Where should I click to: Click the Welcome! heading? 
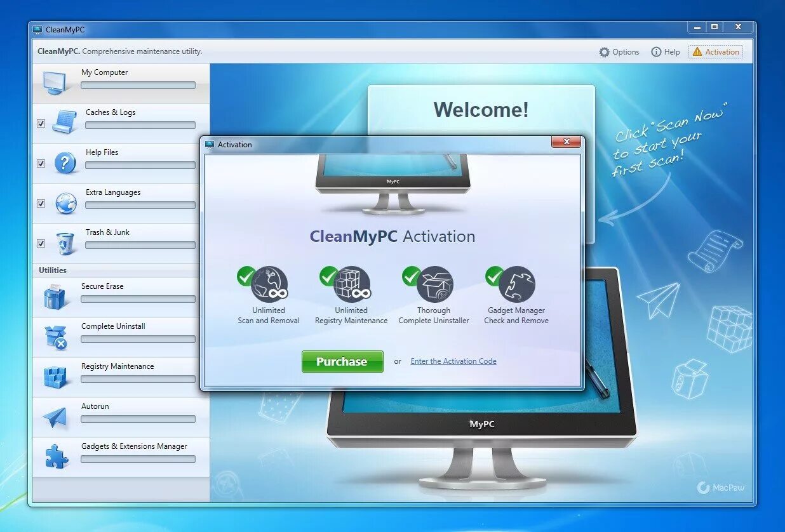(x=481, y=110)
